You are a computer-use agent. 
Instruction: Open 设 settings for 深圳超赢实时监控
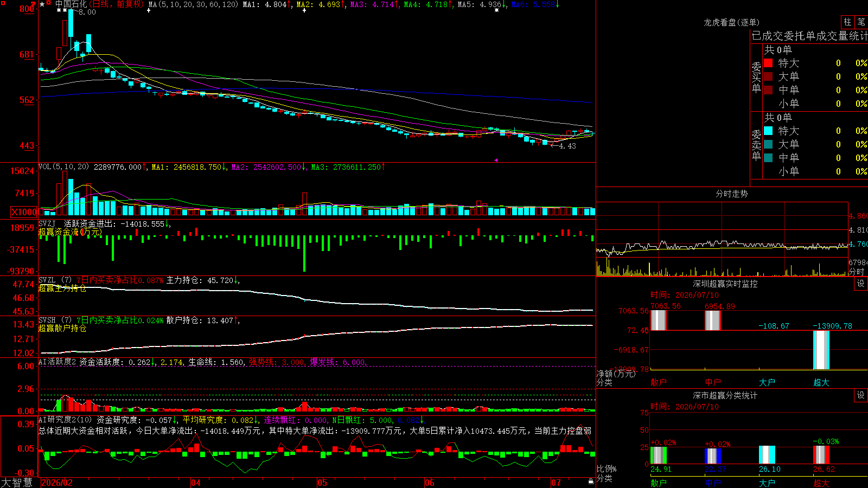coord(861,284)
